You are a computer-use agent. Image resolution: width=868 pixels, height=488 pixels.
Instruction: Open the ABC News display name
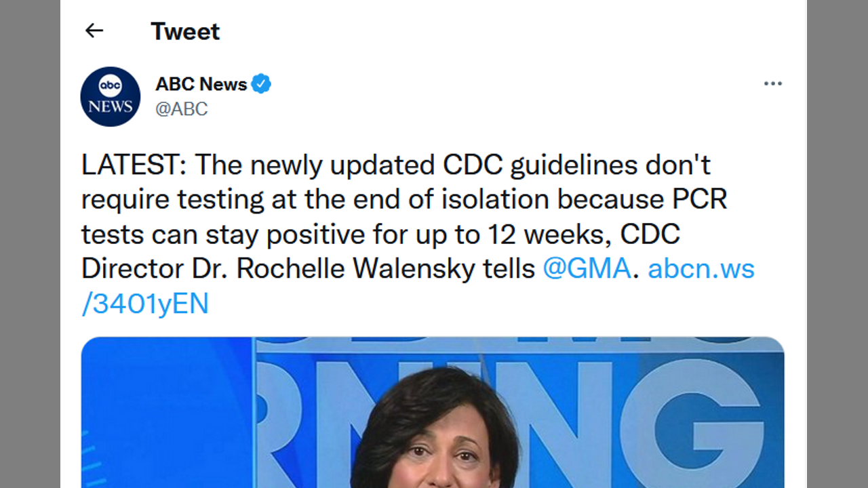coord(201,84)
